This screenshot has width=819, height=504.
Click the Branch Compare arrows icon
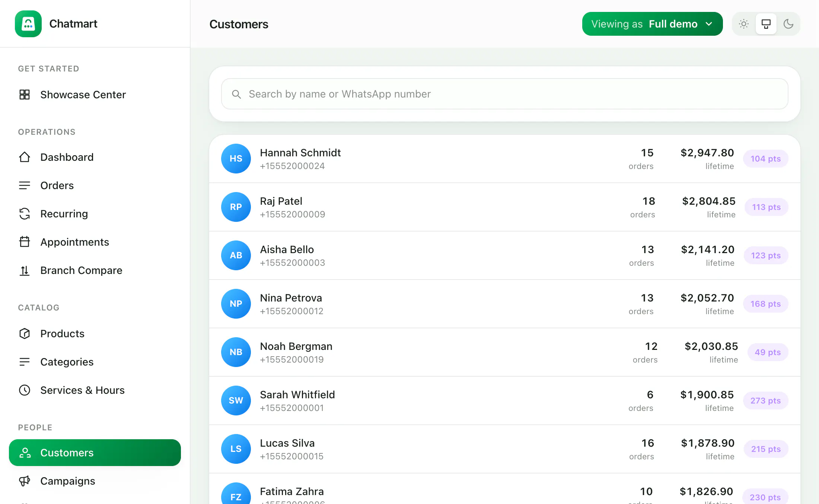[25, 270]
